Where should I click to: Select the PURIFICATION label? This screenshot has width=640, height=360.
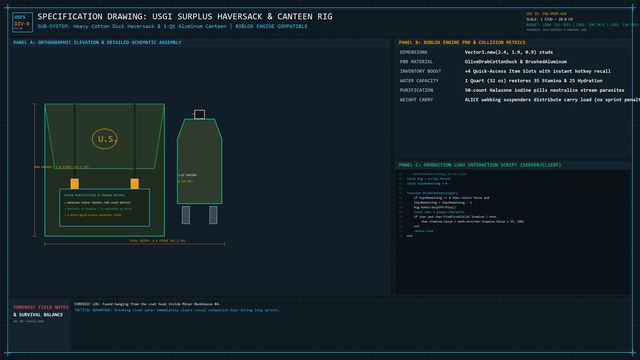click(416, 90)
